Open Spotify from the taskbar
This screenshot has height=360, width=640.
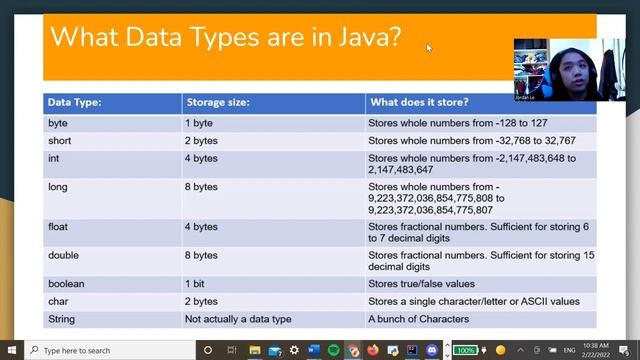coord(333,350)
